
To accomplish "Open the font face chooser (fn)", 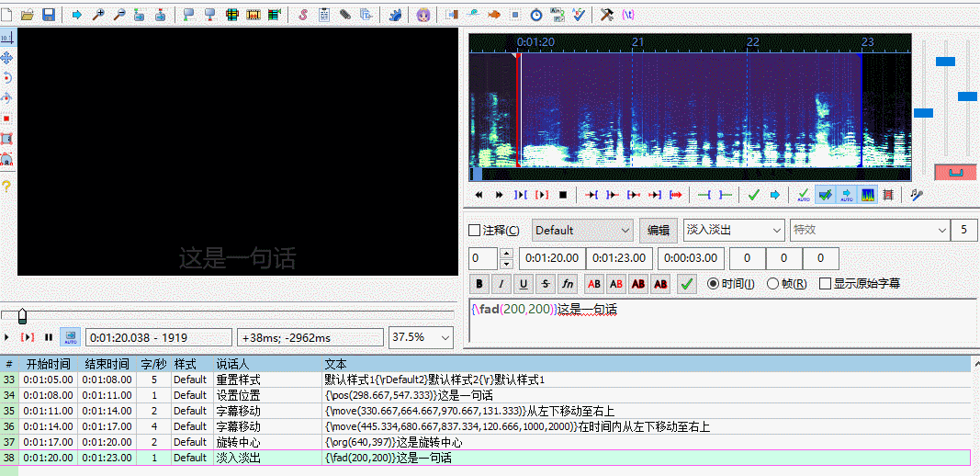I will click(569, 285).
